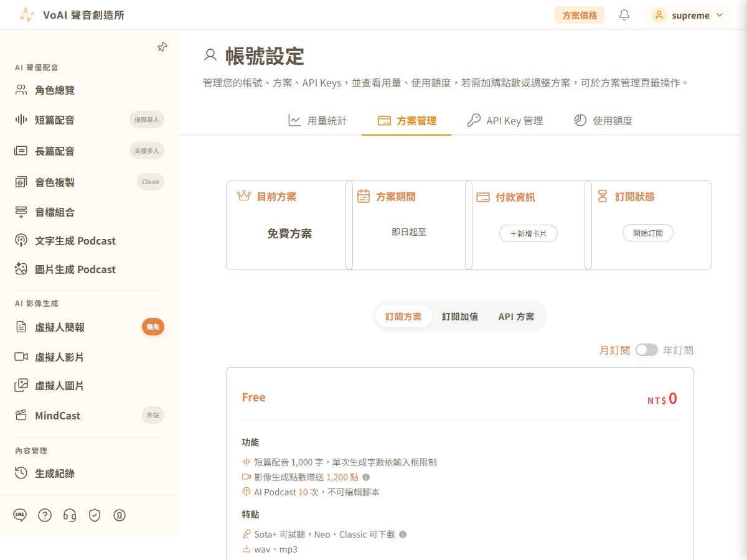This screenshot has height=560, width=747.
Task: Click the supreme user avatar icon
Action: click(x=659, y=15)
